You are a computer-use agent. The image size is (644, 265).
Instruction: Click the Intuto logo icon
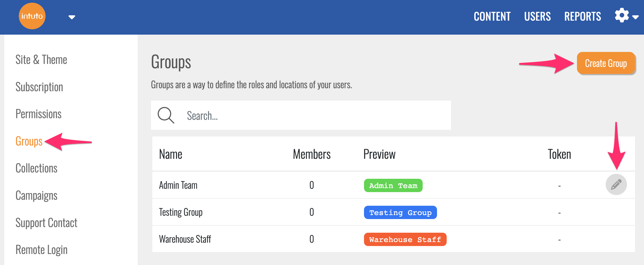tap(32, 16)
